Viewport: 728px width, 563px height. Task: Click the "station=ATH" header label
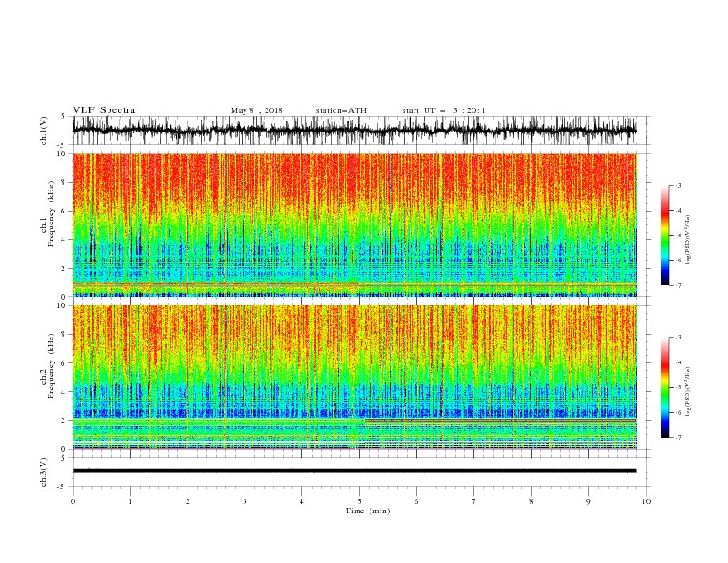[341, 110]
